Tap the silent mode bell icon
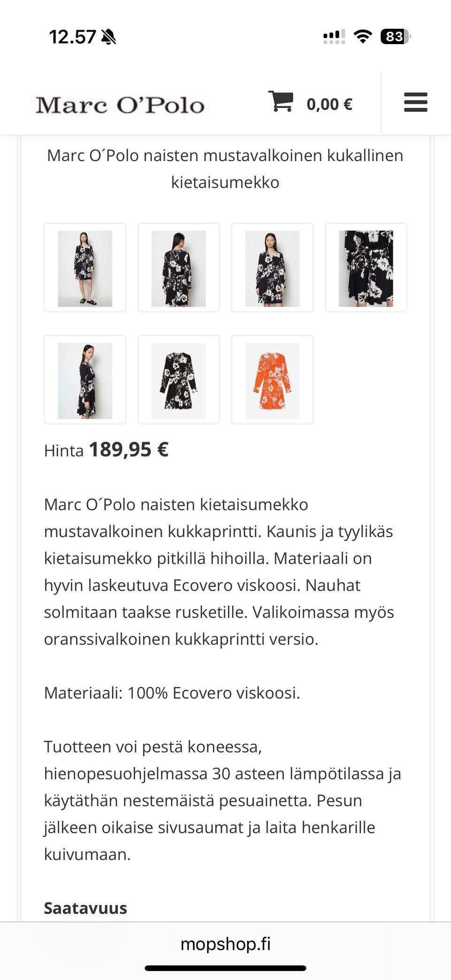Image resolution: width=451 pixels, height=980 pixels. (109, 37)
